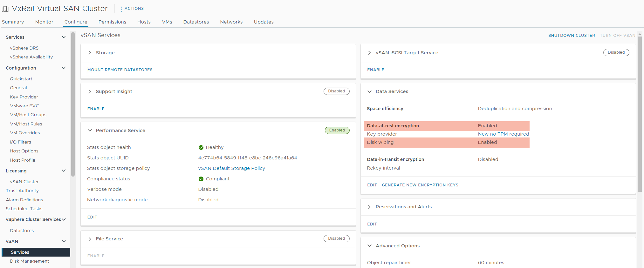Click the Stats object UUID value
This screenshot has width=644, height=268.
pyautogui.click(x=248, y=158)
